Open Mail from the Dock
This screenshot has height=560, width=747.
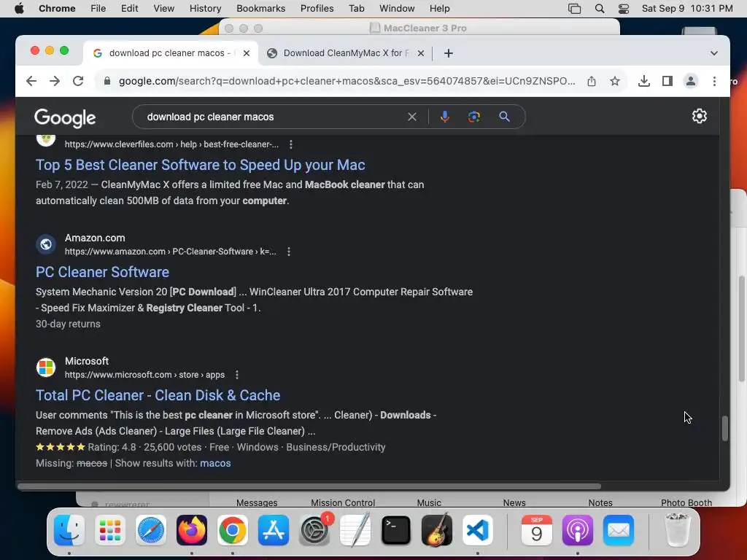(619, 530)
